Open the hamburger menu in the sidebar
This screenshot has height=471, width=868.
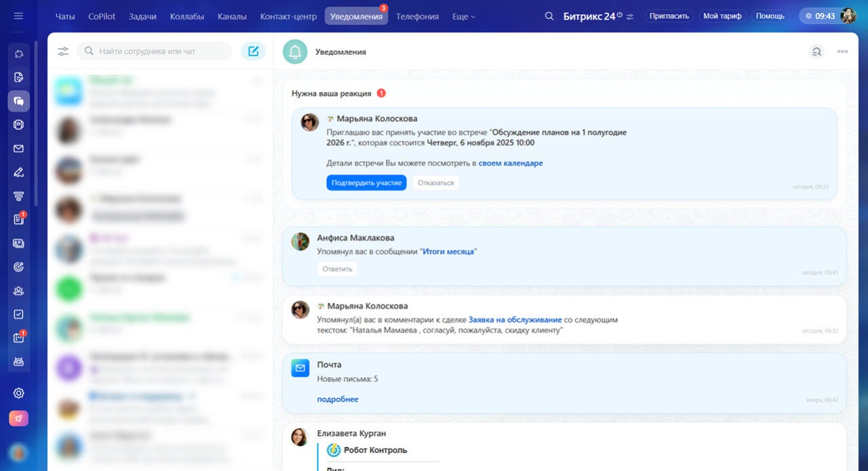tap(18, 16)
